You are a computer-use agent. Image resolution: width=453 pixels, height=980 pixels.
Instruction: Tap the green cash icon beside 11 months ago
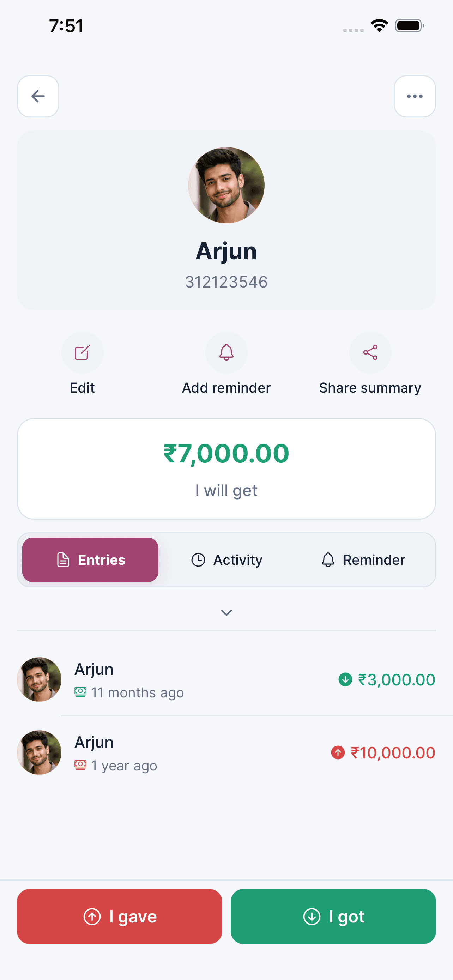click(80, 692)
